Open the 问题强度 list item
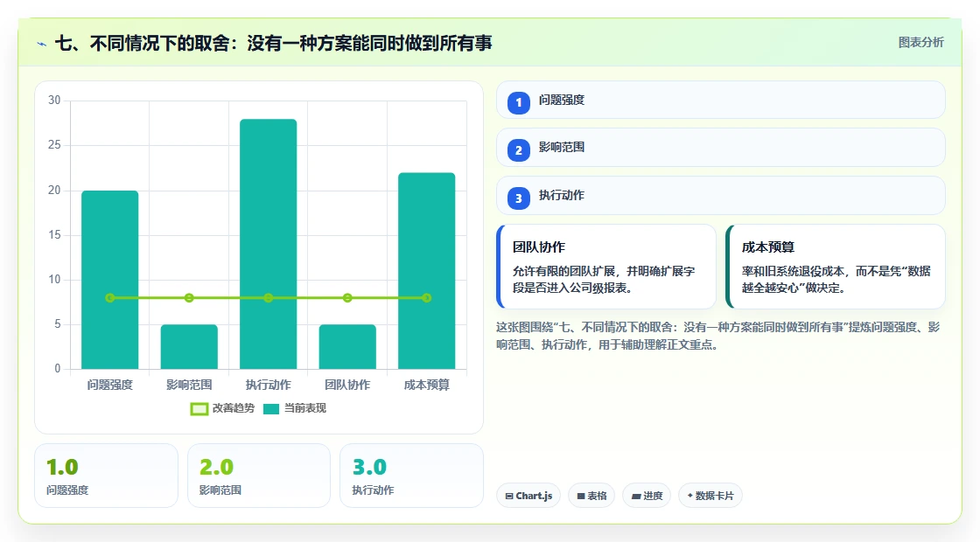This screenshot has height=542, width=980. 721,100
